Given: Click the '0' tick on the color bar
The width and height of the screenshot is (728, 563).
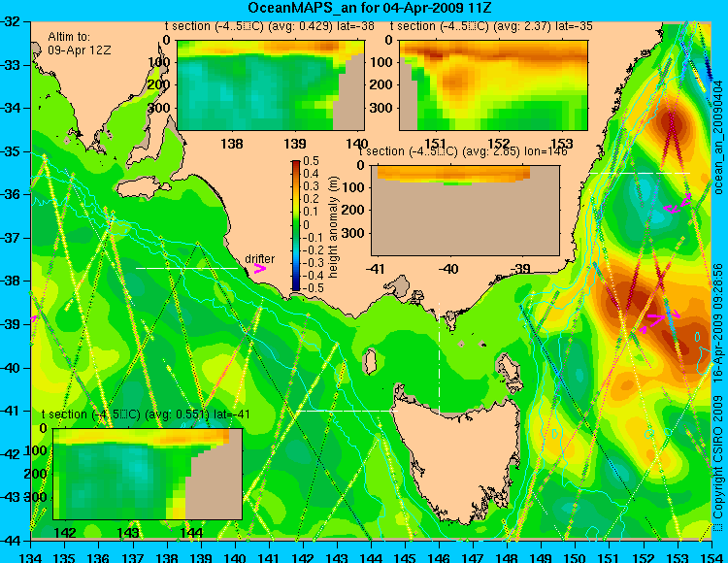Looking at the screenshot, I should point(307,224).
